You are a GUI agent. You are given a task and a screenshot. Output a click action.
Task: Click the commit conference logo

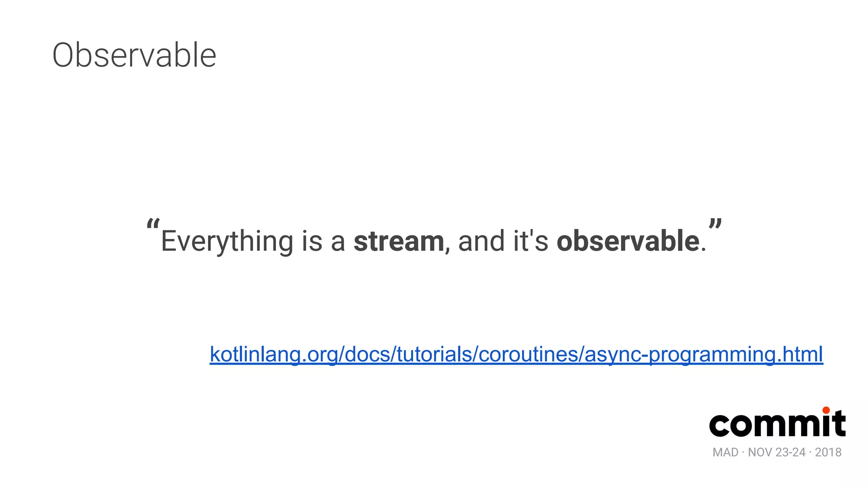click(777, 424)
